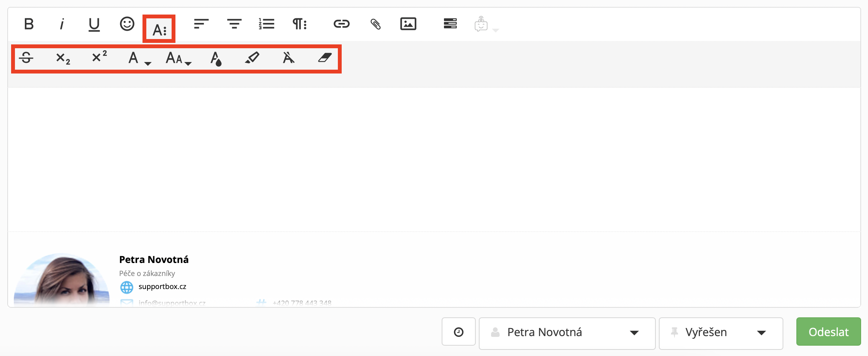The width and height of the screenshot is (868, 356).
Task: Open the more paragraph options
Action: [x=300, y=24]
